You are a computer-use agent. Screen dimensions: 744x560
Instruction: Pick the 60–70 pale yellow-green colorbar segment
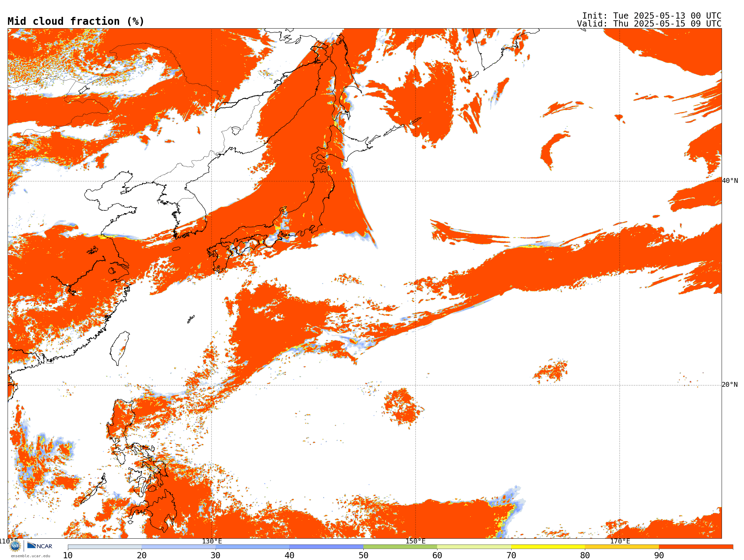click(474, 547)
